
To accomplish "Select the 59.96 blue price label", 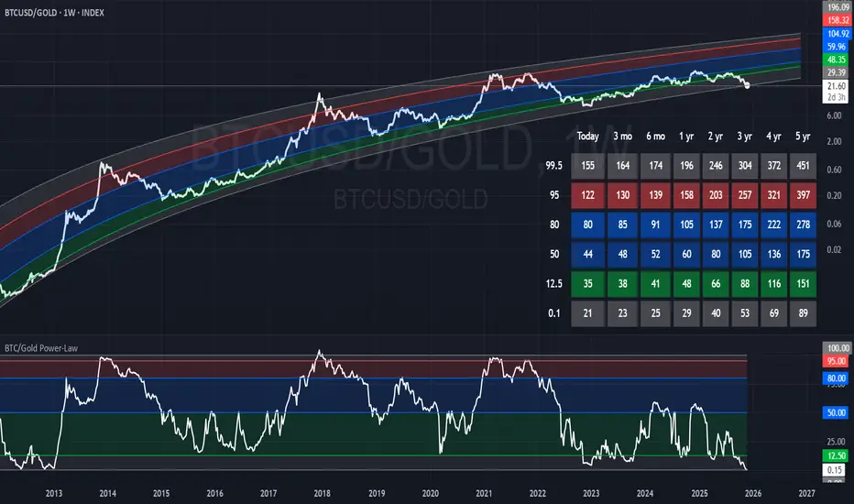I will (838, 47).
